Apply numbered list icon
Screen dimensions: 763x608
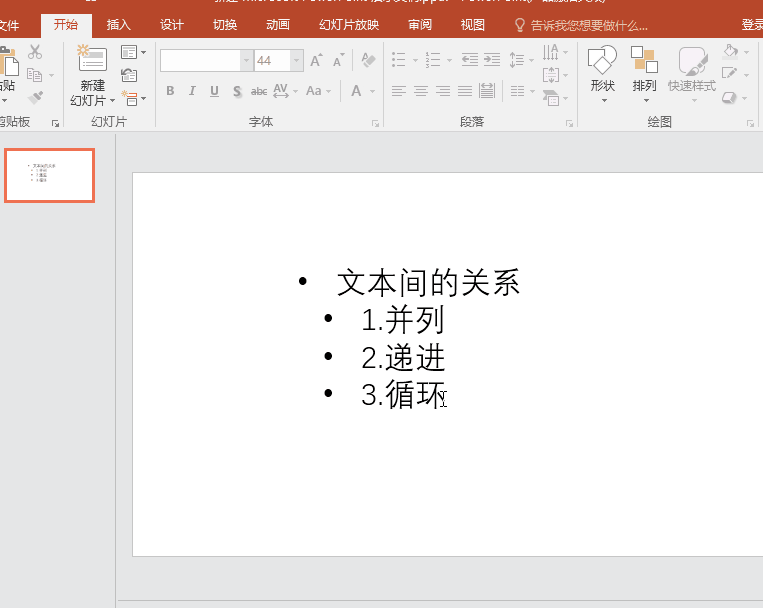(x=433, y=60)
